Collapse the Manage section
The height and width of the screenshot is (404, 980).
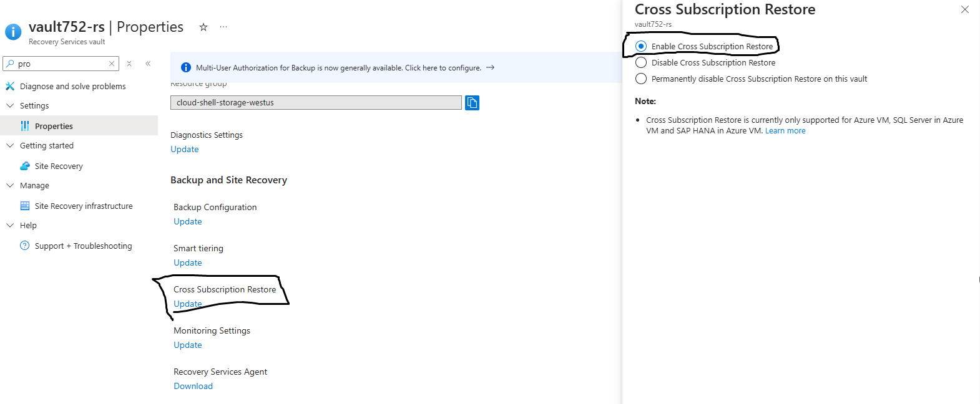point(10,185)
